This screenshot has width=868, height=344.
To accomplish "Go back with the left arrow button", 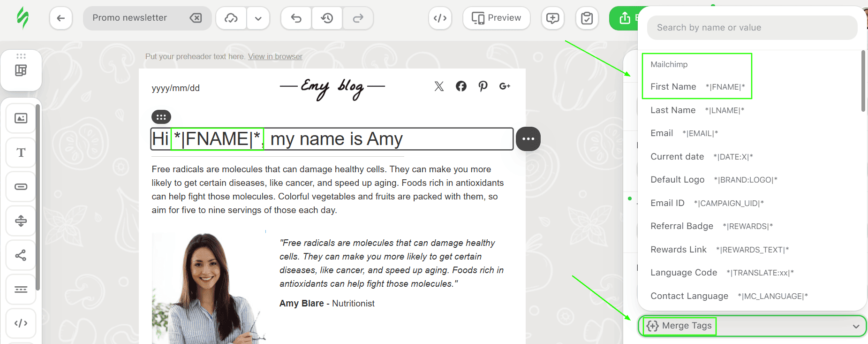I will [61, 18].
